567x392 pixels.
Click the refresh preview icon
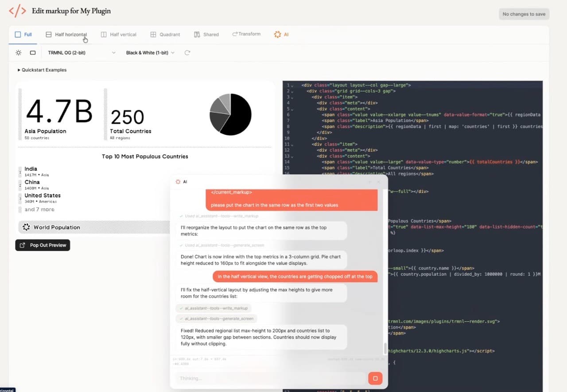tap(187, 53)
